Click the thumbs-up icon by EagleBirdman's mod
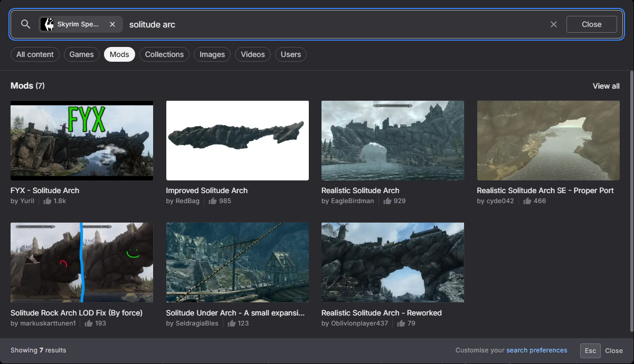This screenshot has height=364, width=634. click(x=387, y=201)
